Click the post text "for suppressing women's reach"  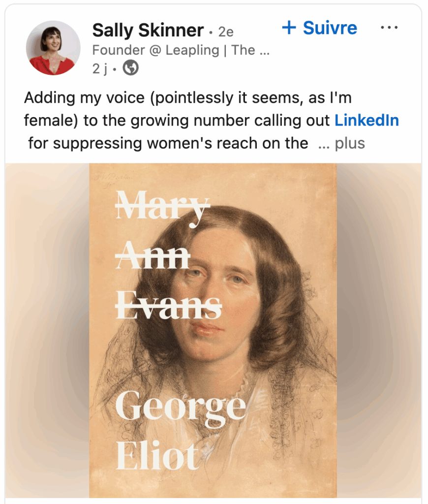coord(168,144)
